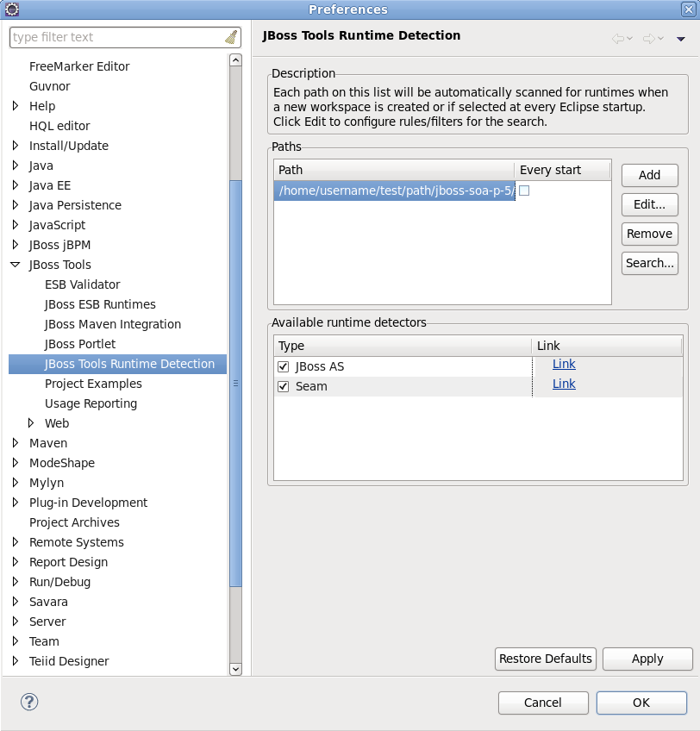Open the help question mark icon
The height and width of the screenshot is (731, 700).
(x=29, y=702)
